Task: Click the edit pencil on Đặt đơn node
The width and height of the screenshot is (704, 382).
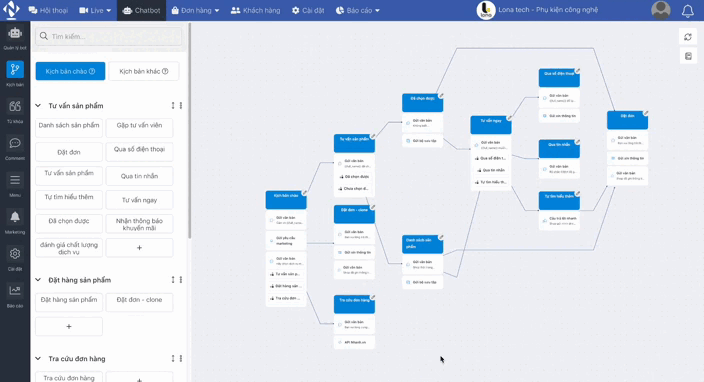Action: [x=646, y=113]
